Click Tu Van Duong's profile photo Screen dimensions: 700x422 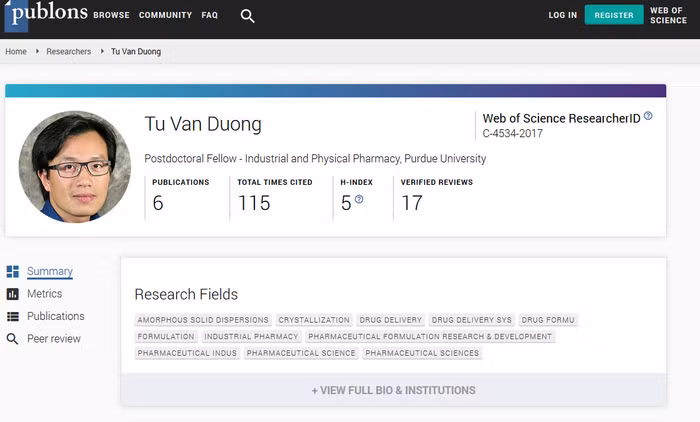(75, 166)
